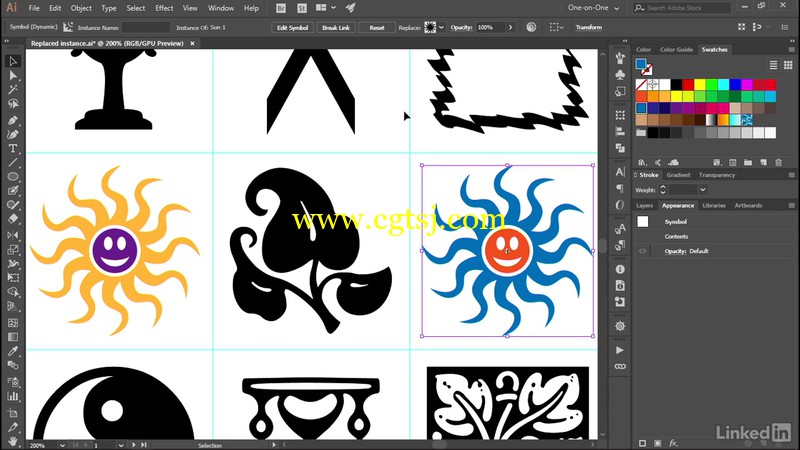Select the Selection tool arrow
This screenshot has width=800, height=450.
click(13, 61)
